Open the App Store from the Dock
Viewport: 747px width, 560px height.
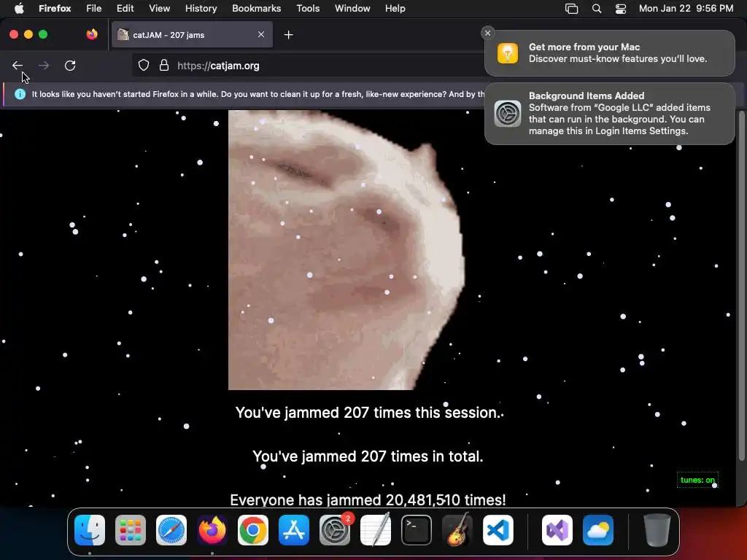pyautogui.click(x=294, y=530)
